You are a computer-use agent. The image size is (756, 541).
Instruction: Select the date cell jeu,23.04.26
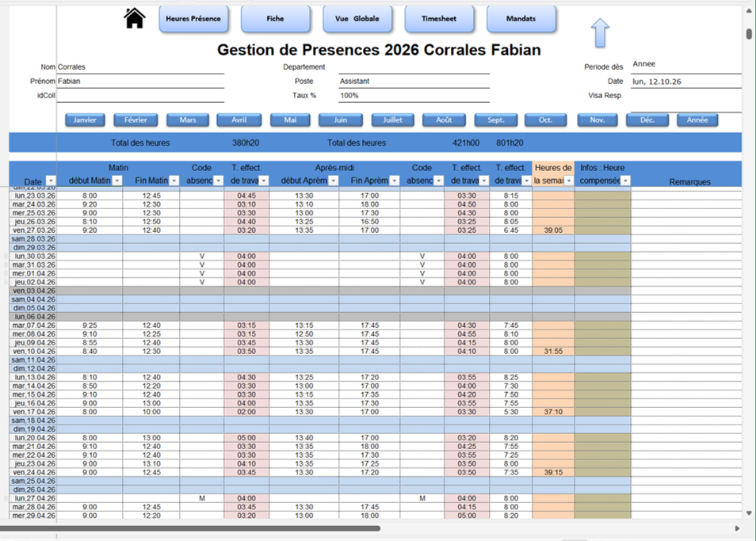click(x=32, y=464)
